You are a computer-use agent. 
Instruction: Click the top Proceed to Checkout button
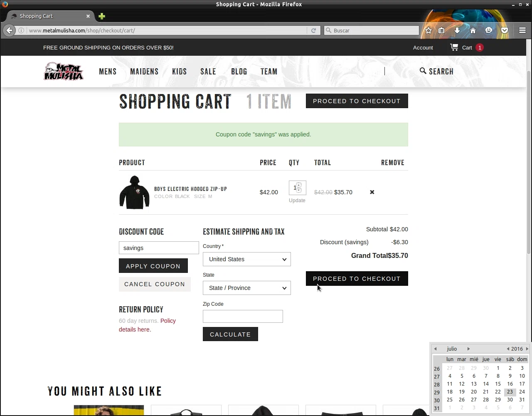coord(357,101)
